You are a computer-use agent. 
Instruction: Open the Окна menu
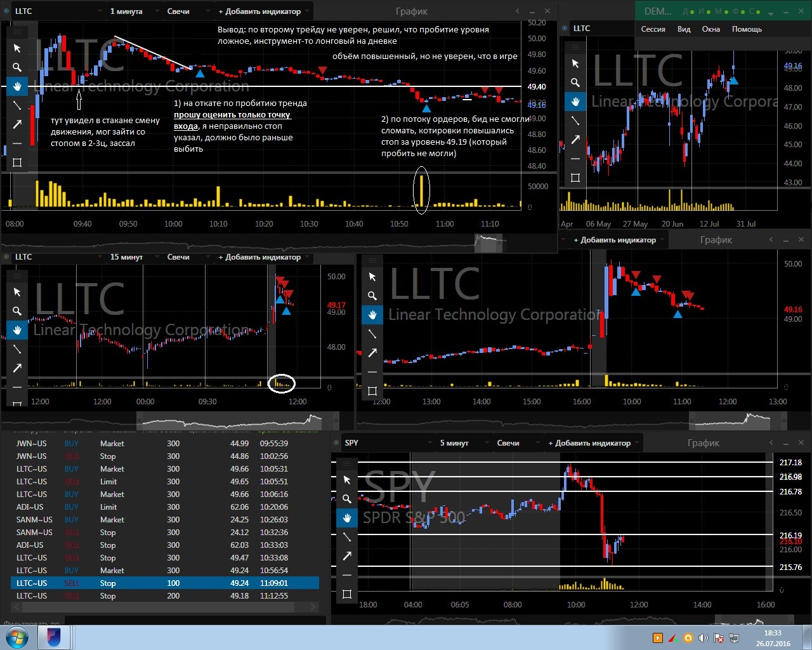point(710,29)
